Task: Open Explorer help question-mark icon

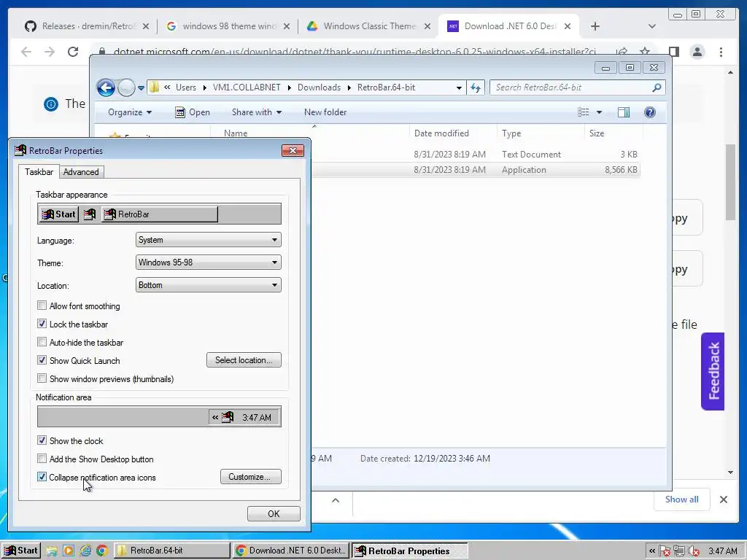Action: [649, 112]
